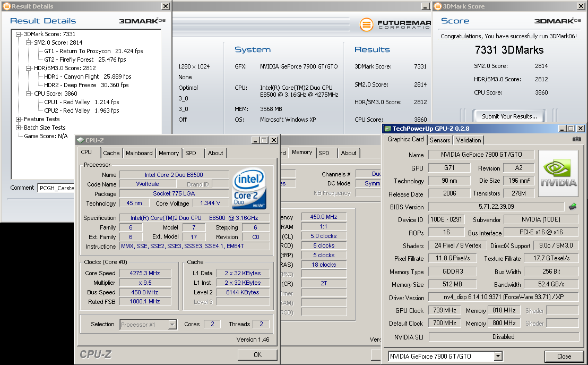Screen dimensions: 588x365
Task: Switch to the Mainboard tab in CPU-Z
Action: [139, 153]
